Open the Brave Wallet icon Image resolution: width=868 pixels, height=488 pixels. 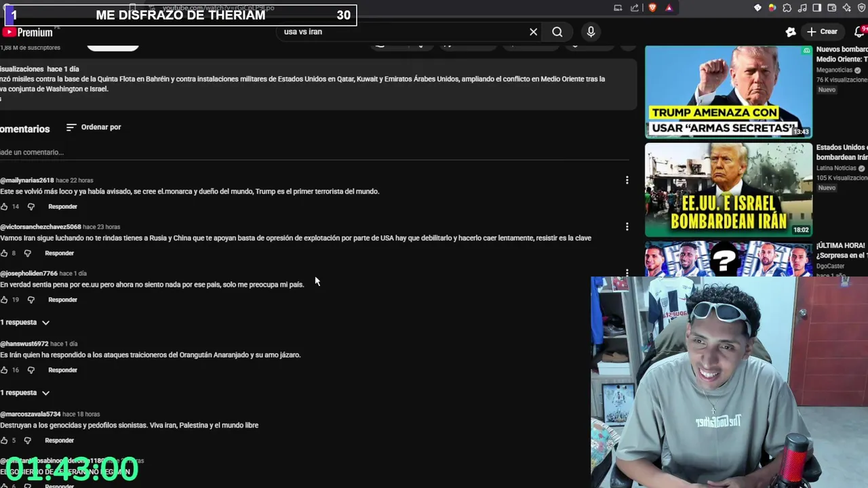(832, 8)
